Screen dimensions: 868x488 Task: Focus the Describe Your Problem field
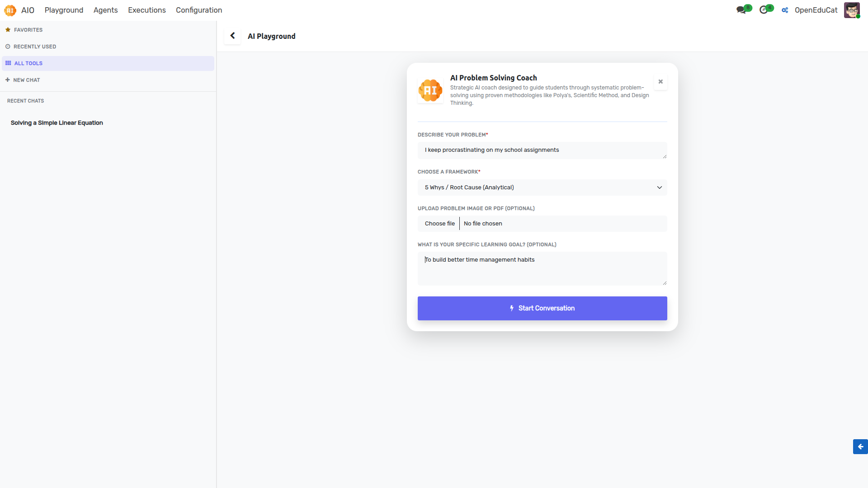pos(542,150)
